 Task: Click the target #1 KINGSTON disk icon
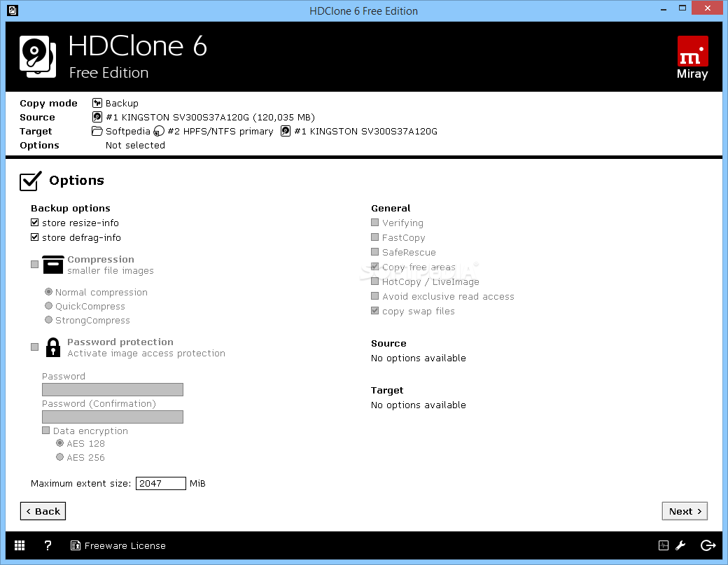[286, 132]
